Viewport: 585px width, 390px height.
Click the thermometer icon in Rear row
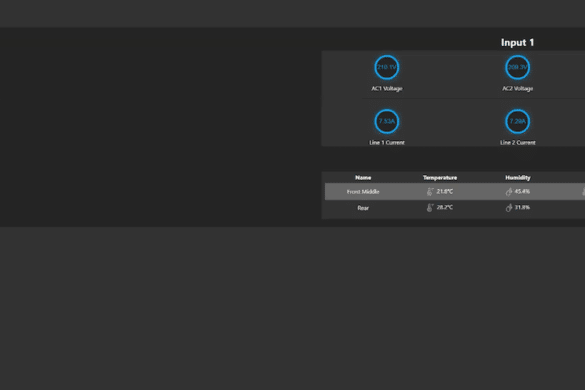tap(430, 208)
